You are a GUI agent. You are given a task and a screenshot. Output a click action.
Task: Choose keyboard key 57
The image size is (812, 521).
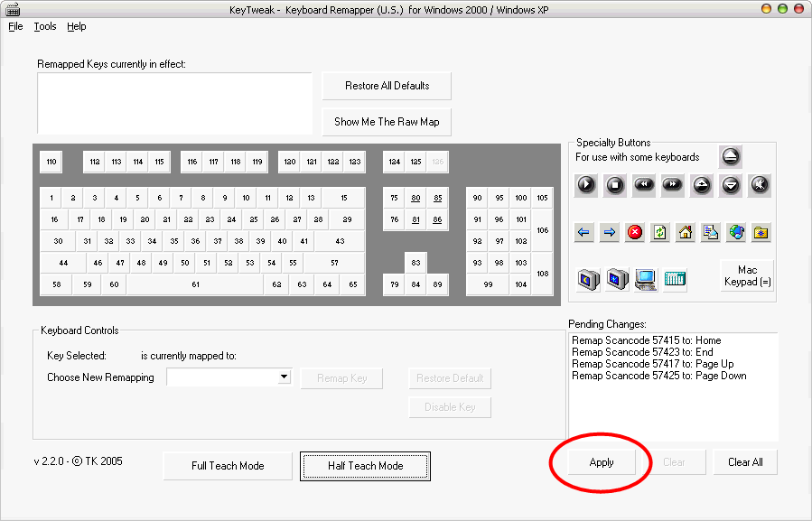point(334,263)
